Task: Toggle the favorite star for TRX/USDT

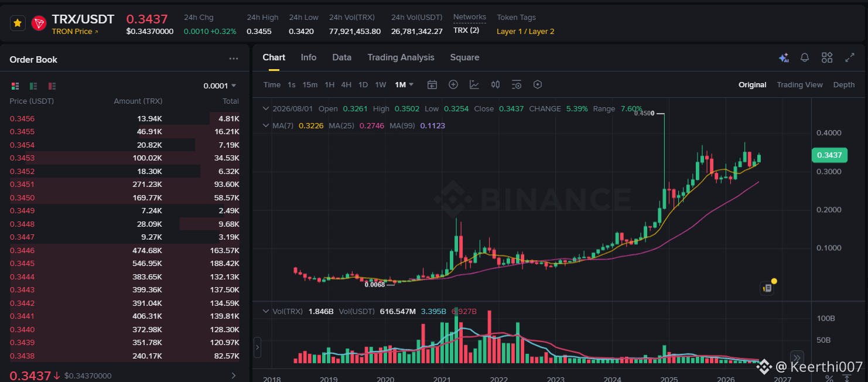Action: click(18, 23)
